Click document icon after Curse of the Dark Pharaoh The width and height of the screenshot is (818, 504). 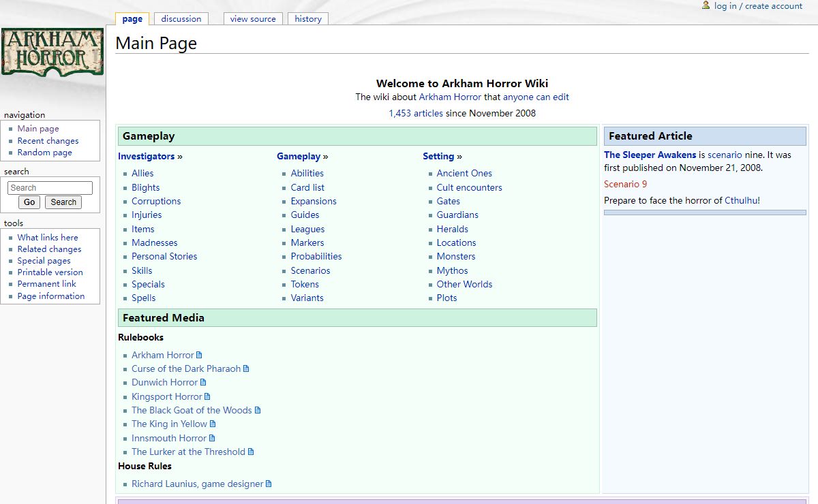246,368
